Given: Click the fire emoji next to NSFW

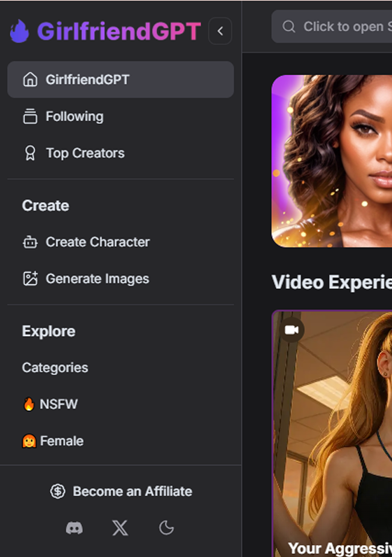Looking at the screenshot, I should pyautogui.click(x=29, y=404).
